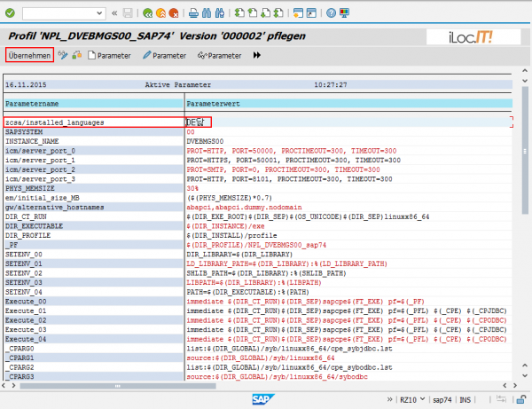Click the display Parameter button with glasses icon
Image resolution: width=532 pixels, height=409 pixels.
coord(220,55)
